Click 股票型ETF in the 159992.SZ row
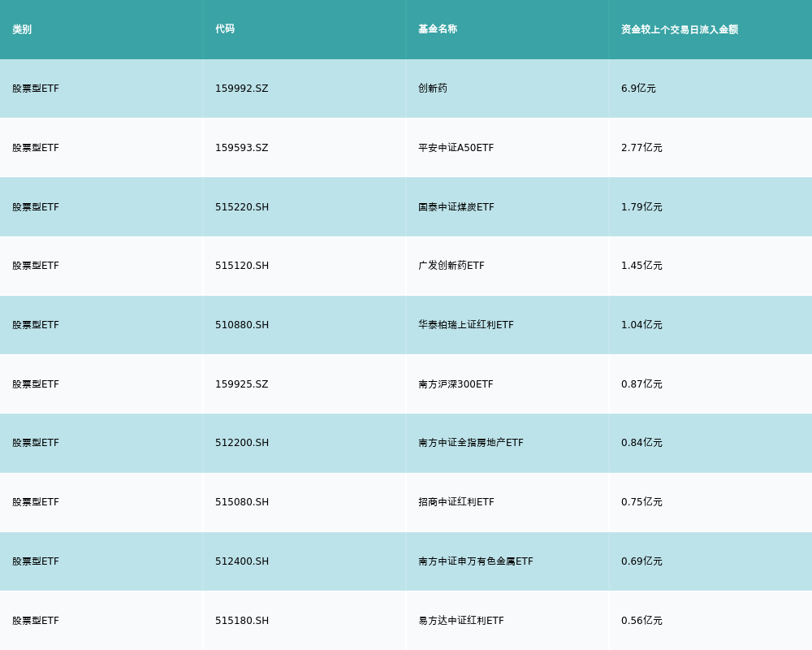Image resolution: width=812 pixels, height=650 pixels. [36, 89]
